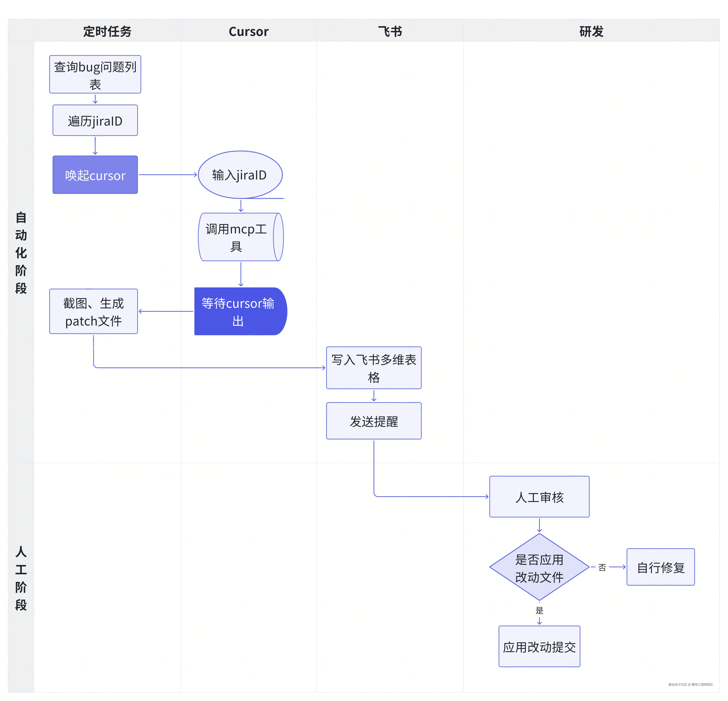This screenshot has width=728, height=701.
Task: Select the 飞书 lane header
Action: [390, 31]
